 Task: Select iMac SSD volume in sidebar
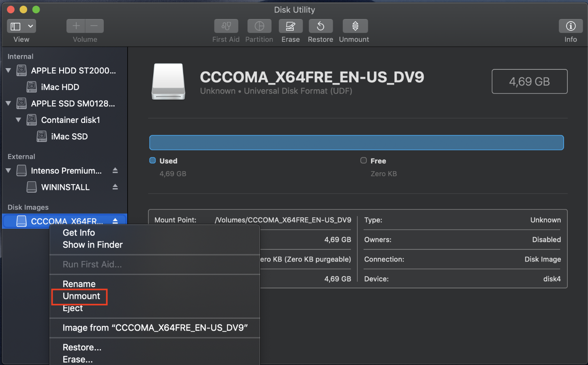(69, 137)
